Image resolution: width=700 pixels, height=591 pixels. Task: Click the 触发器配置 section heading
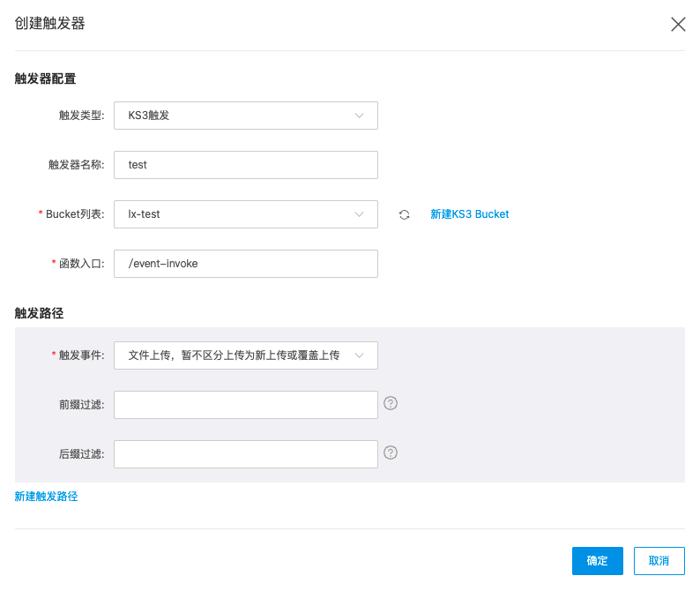(46, 79)
